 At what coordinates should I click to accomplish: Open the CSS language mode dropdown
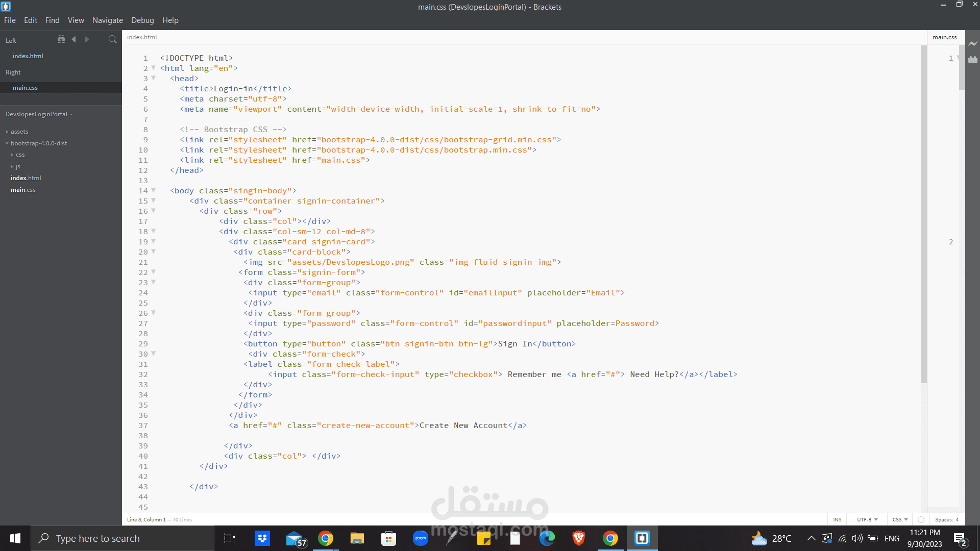(x=900, y=519)
